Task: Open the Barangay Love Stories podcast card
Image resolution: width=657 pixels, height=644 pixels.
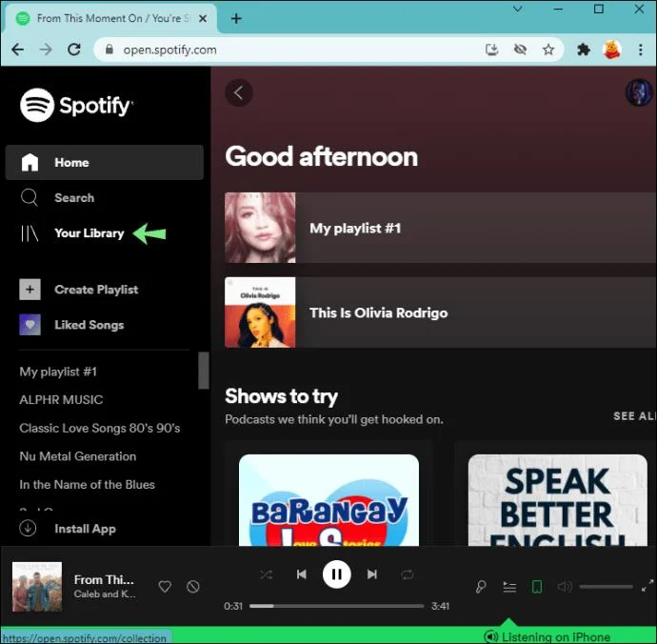Action: 328,493
